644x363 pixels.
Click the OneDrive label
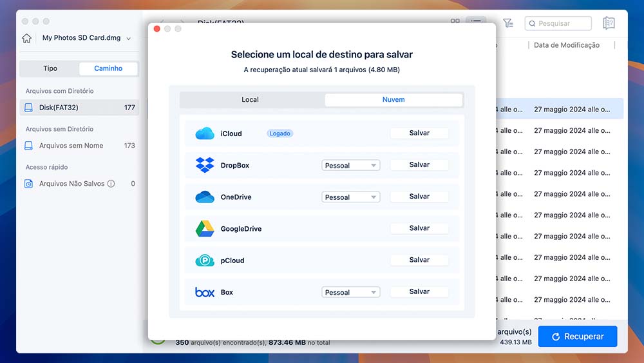click(x=236, y=197)
